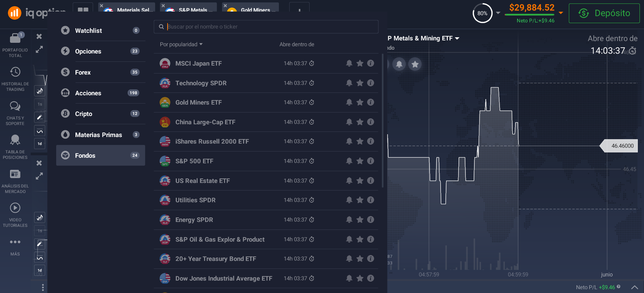The image size is (644, 293).
Task: Open Análisis del Mercado
Action: point(15,181)
